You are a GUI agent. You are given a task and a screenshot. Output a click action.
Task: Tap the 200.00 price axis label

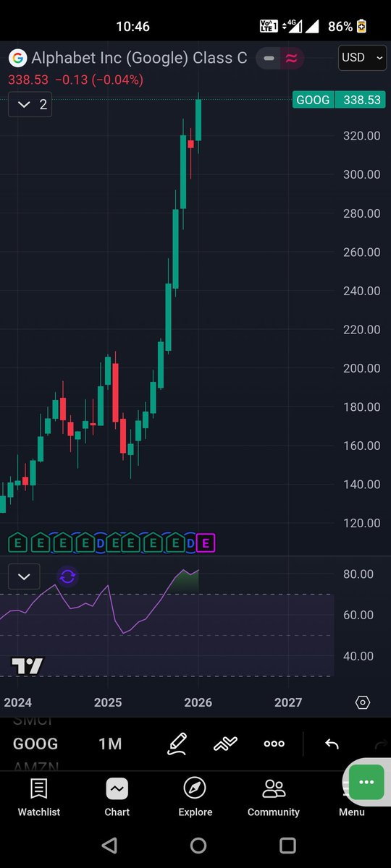click(362, 368)
